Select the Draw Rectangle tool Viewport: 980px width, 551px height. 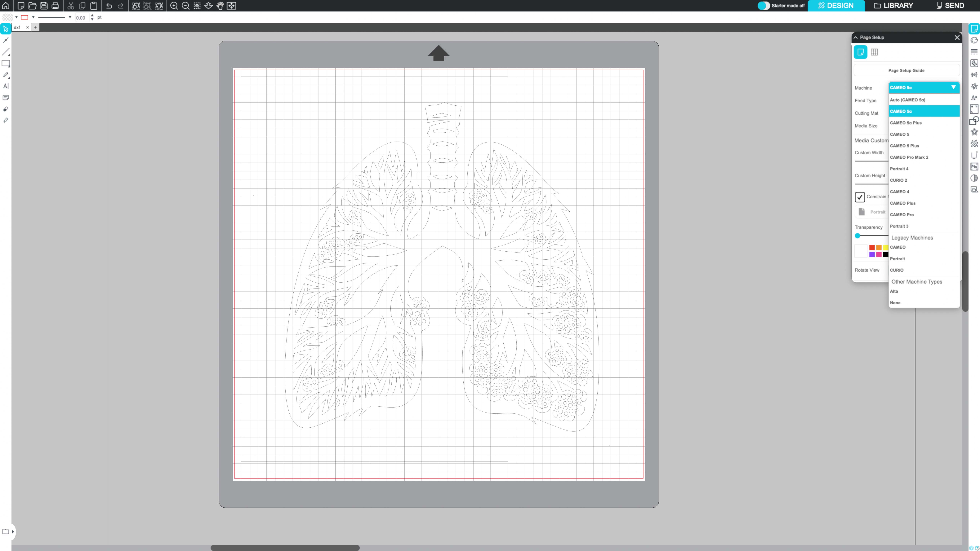tap(6, 64)
